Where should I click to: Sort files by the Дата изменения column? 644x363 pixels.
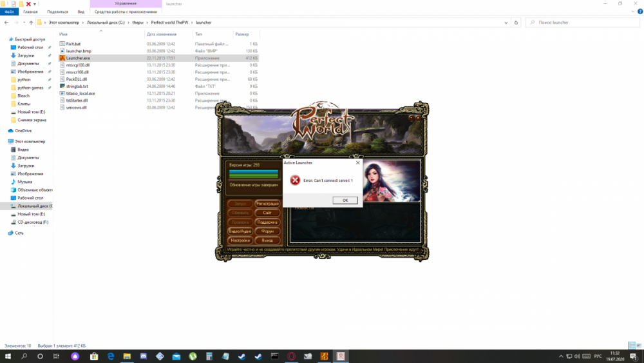pos(161,34)
